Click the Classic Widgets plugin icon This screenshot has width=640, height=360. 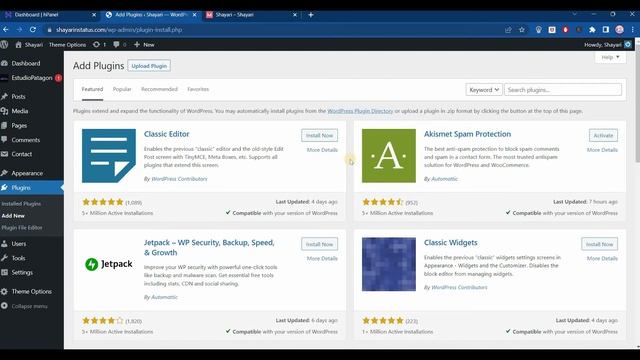tap(389, 264)
